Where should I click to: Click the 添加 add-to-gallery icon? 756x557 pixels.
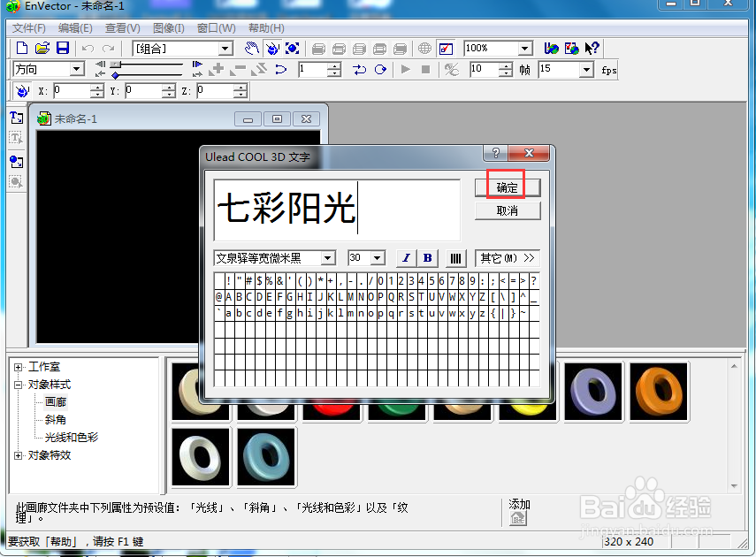pos(518,518)
